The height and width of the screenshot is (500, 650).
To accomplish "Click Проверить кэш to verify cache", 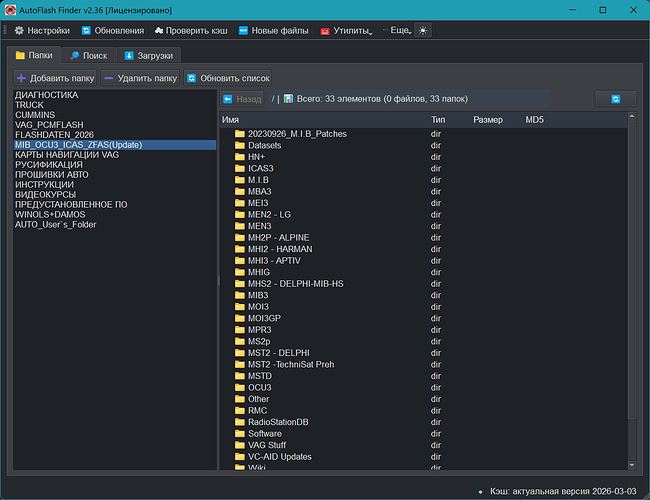I will tap(190, 31).
